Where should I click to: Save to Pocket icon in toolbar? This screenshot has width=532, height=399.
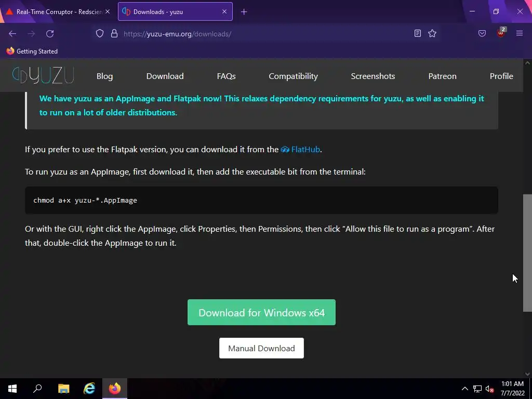click(482, 33)
